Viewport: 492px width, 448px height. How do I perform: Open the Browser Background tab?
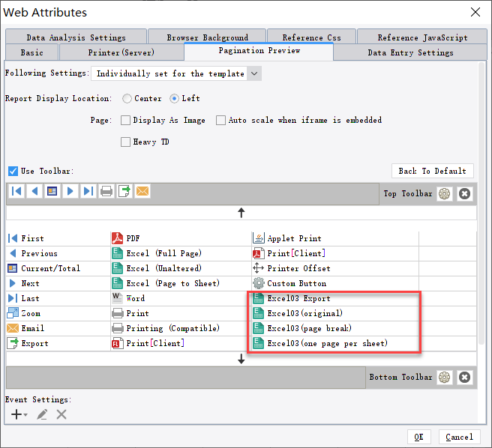(207, 37)
